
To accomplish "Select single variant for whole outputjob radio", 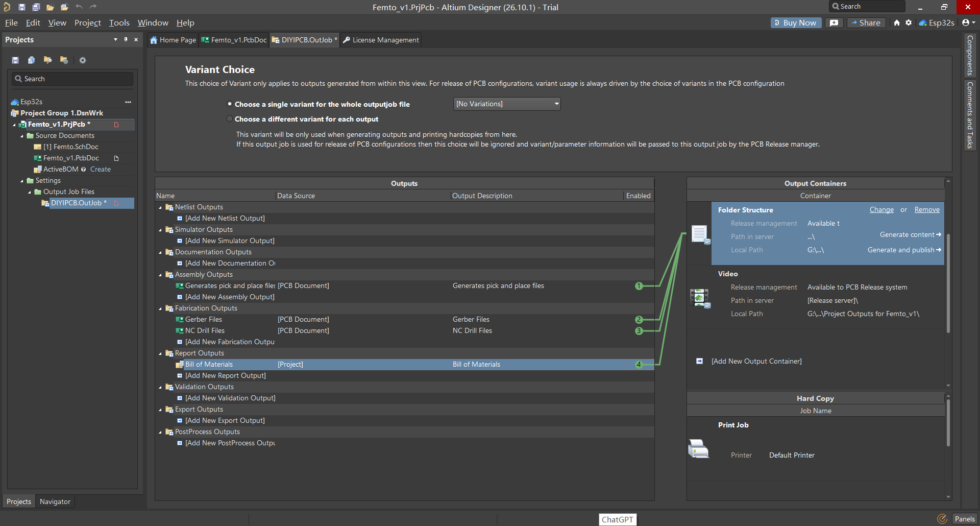I will [230, 104].
